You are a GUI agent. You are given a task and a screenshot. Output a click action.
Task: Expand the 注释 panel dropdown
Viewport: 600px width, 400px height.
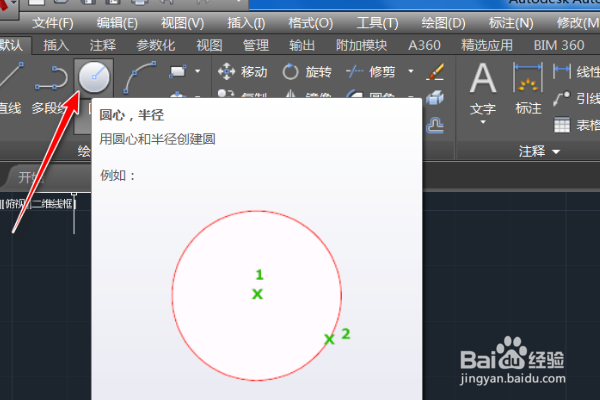coord(556,152)
